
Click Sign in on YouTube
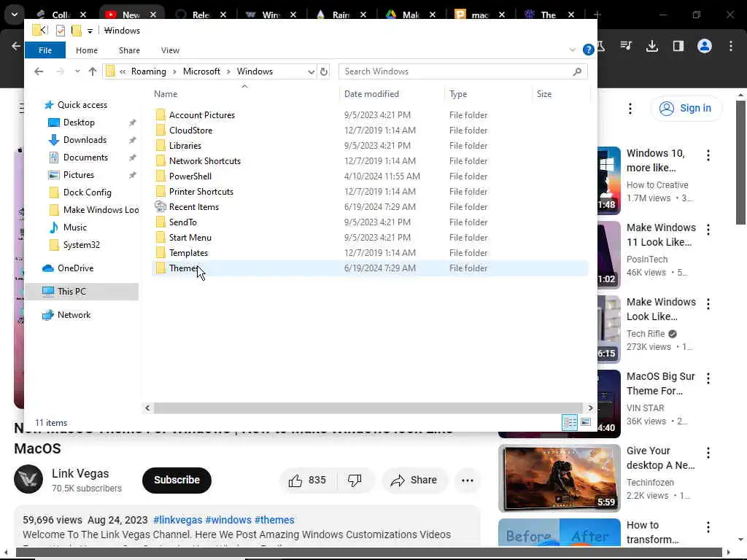tap(686, 108)
